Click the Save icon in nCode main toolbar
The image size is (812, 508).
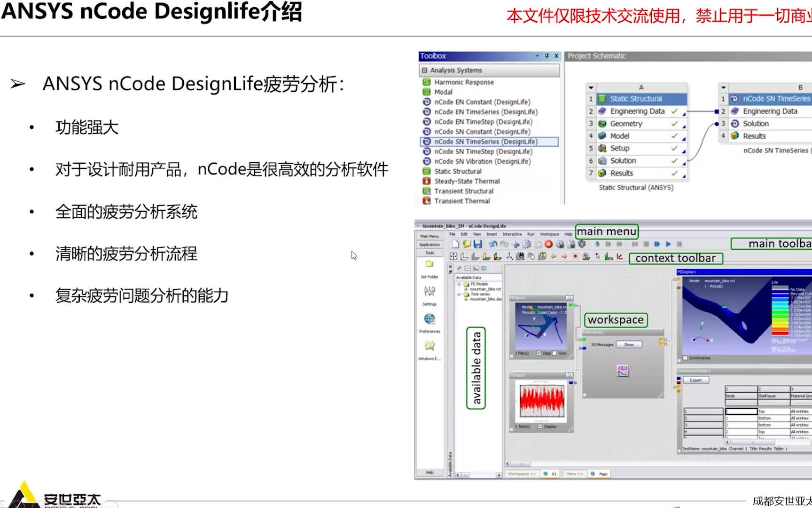[x=478, y=245]
